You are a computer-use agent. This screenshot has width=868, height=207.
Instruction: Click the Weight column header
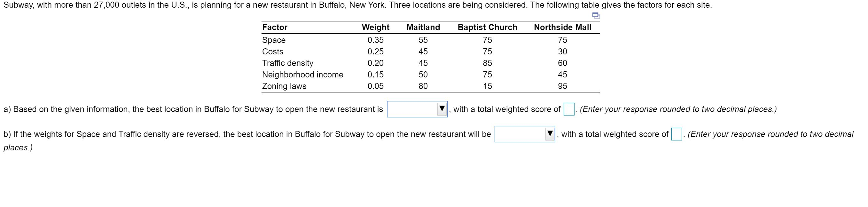click(375, 27)
